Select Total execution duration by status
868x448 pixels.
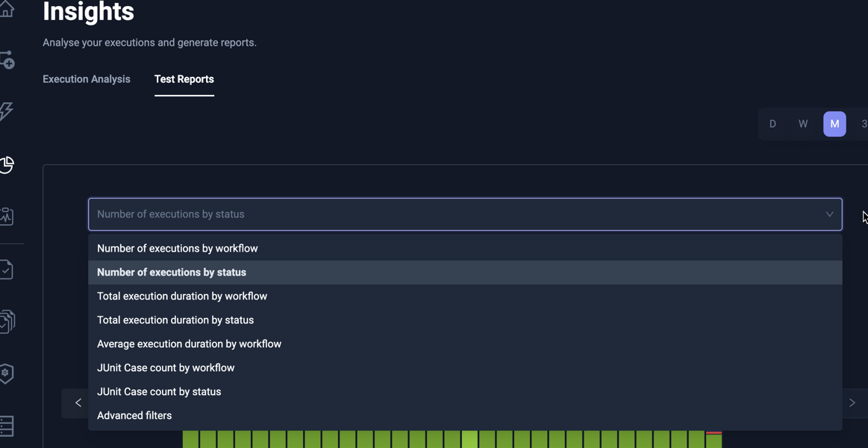[465, 320]
